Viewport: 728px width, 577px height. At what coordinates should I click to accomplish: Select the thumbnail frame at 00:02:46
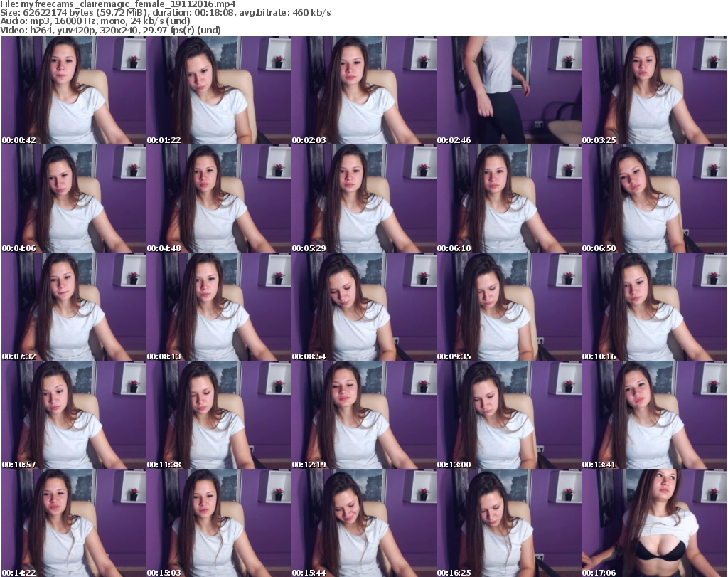tap(509, 90)
